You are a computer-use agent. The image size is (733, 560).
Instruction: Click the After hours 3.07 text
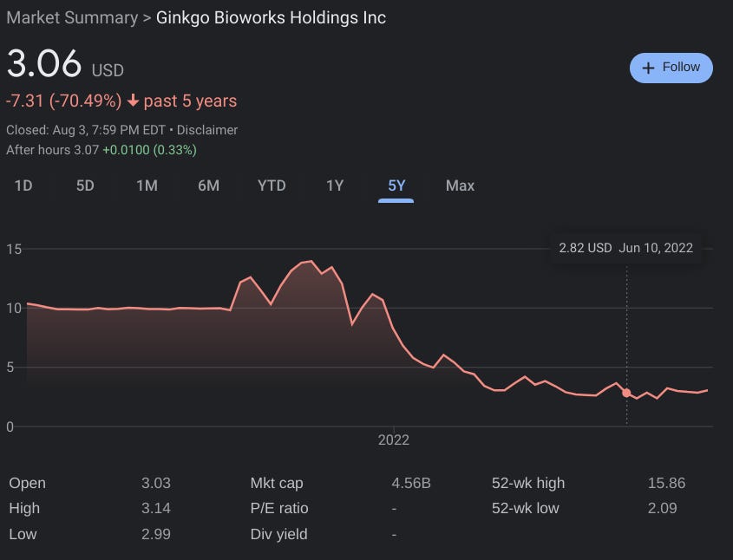coord(52,150)
